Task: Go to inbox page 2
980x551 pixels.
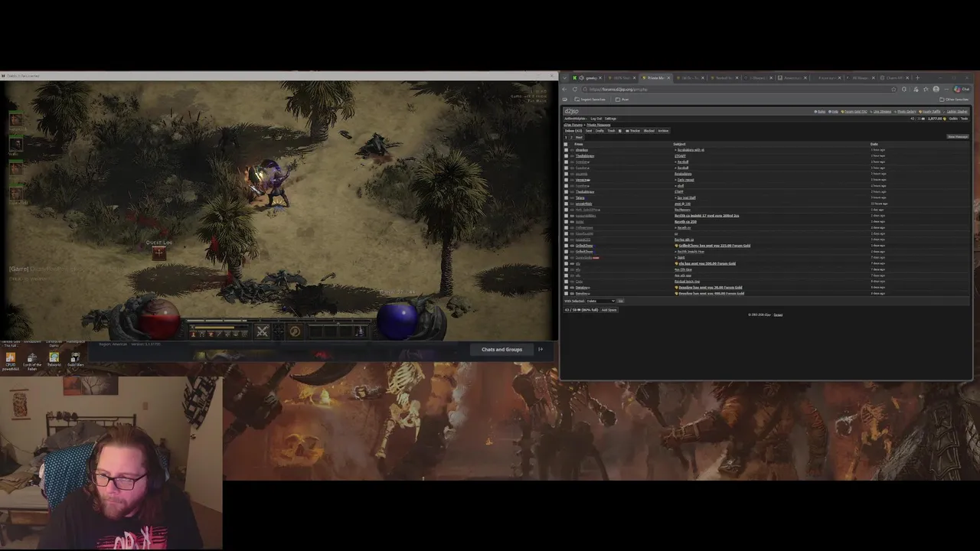Action: pyautogui.click(x=571, y=138)
